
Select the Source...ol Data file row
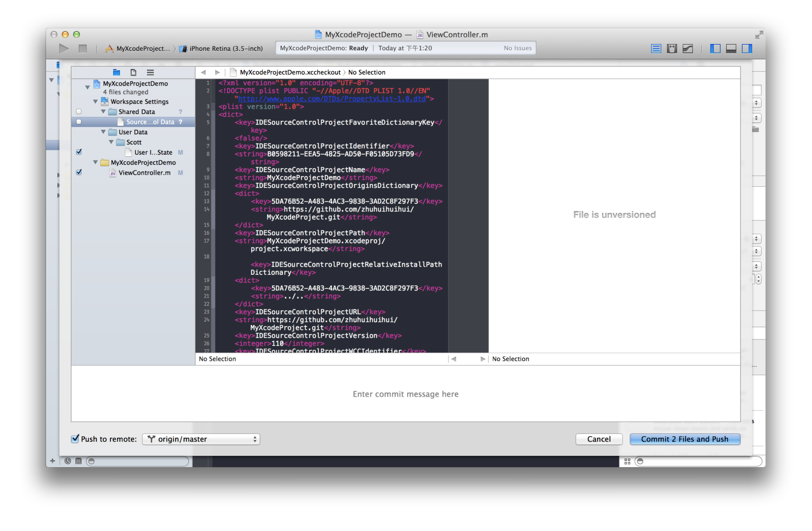click(x=133, y=122)
